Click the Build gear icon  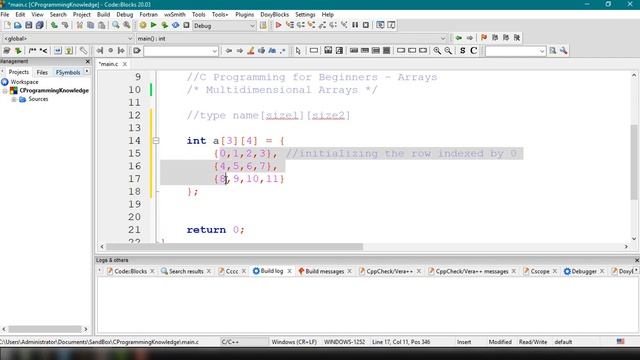pyautogui.click(x=143, y=25)
